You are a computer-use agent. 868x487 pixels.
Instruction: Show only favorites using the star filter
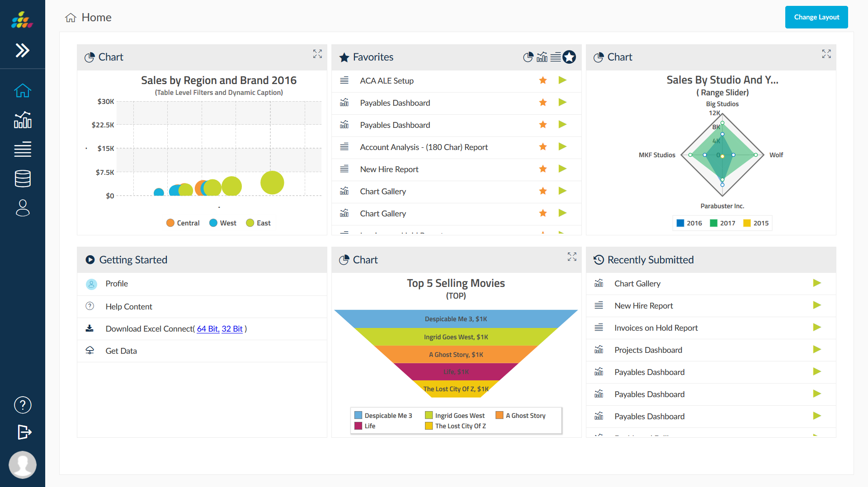tap(569, 57)
